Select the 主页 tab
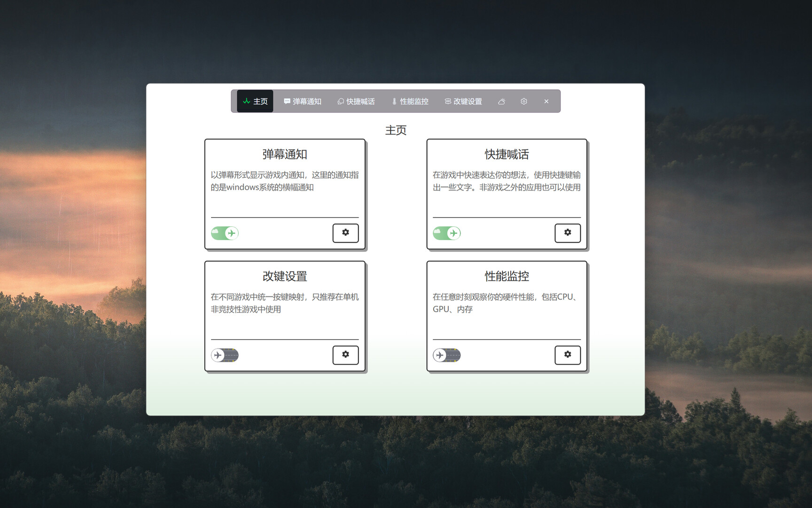This screenshot has height=508, width=812. pyautogui.click(x=255, y=102)
